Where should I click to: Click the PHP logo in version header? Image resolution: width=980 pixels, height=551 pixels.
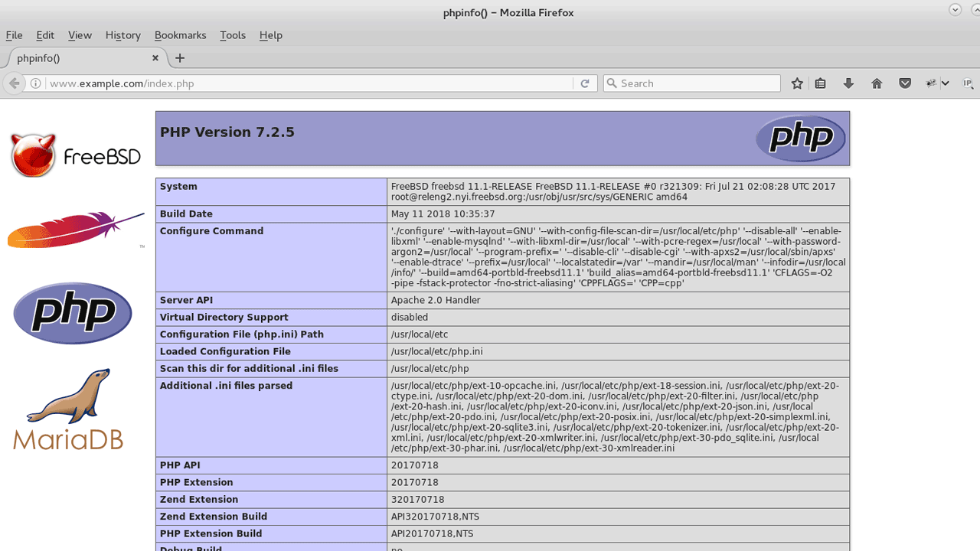(800, 139)
